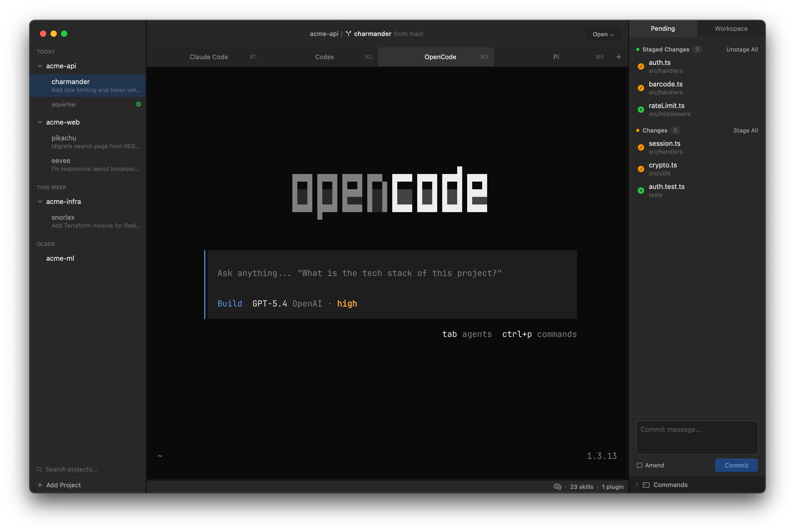Stage all unstaged changes with Stage All
Image resolution: width=795 pixels, height=532 pixels.
pyautogui.click(x=745, y=130)
